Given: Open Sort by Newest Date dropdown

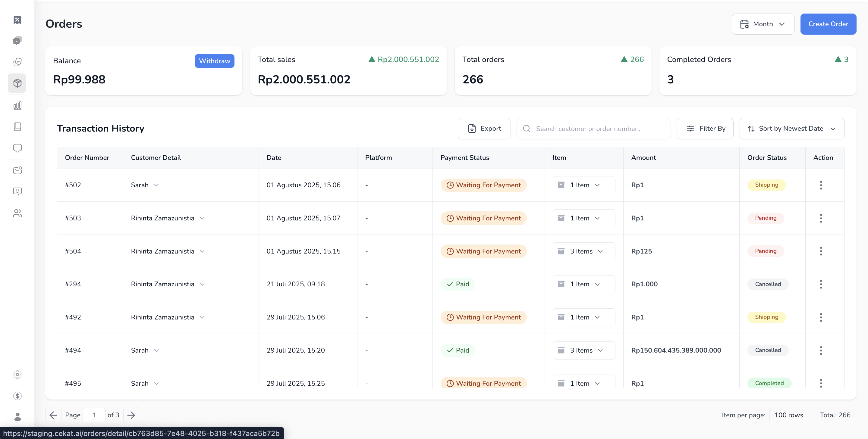Looking at the screenshot, I should pos(791,128).
